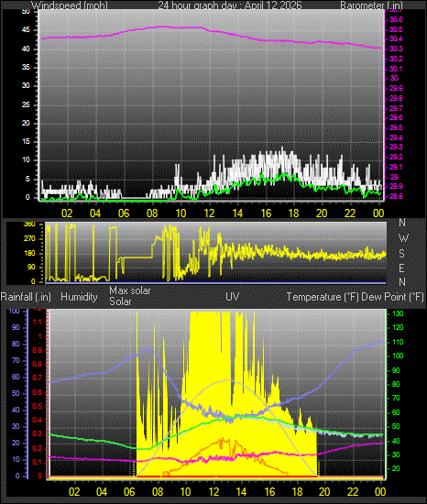The width and height of the screenshot is (427, 504).
Task: Click the 29.7 barometer scale value
Action: click(396, 108)
